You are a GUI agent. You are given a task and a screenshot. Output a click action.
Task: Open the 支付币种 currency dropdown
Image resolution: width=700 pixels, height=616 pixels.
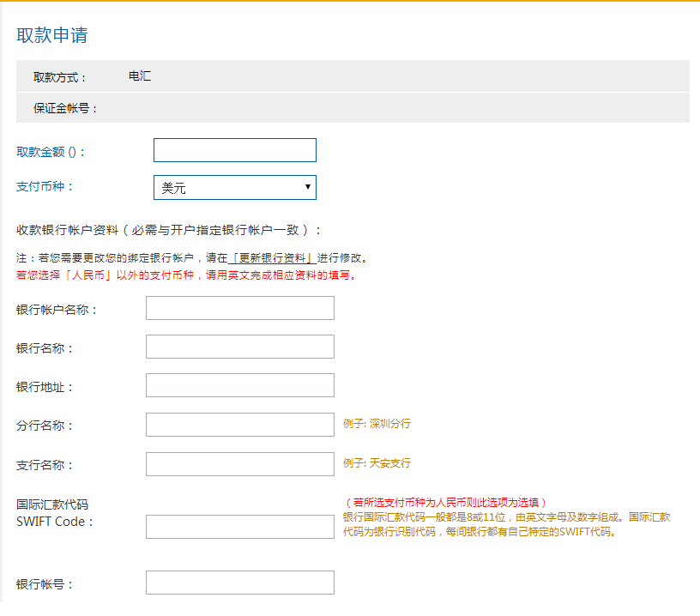[x=234, y=188]
